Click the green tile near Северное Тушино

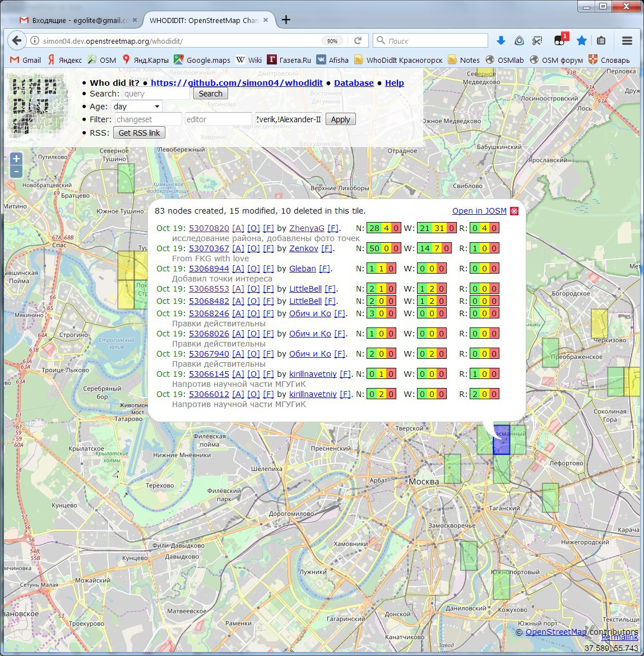(126, 178)
